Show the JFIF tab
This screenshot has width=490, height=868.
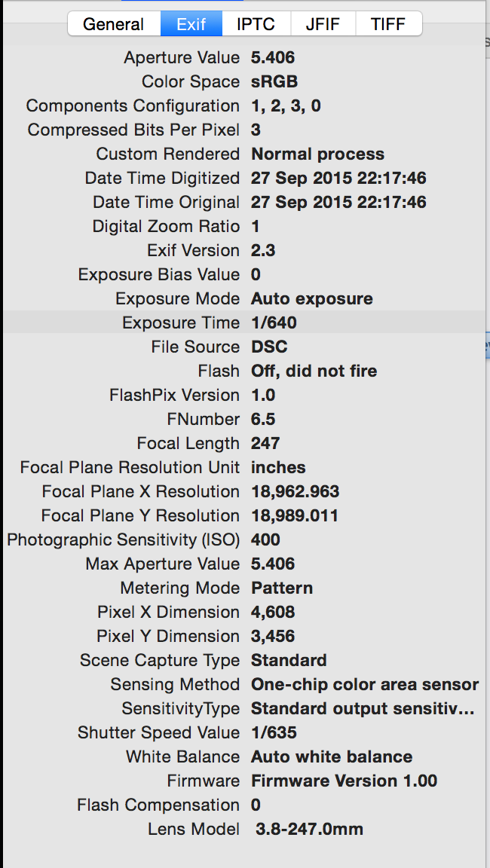coord(323,23)
